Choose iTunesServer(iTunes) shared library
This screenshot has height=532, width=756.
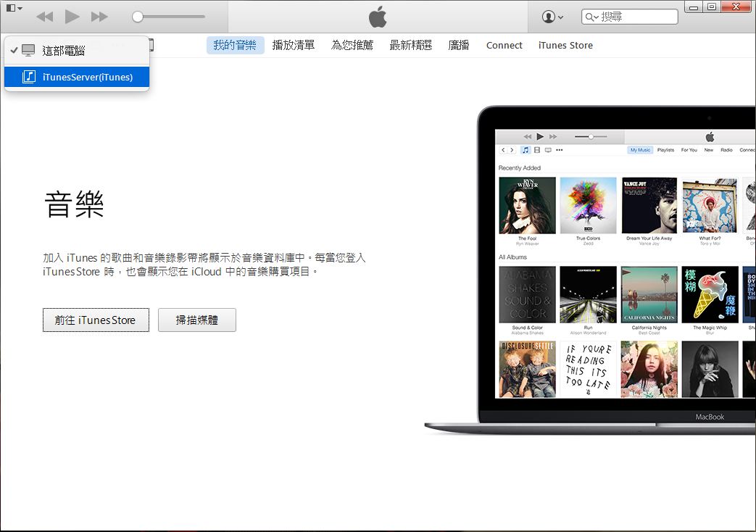coord(77,77)
